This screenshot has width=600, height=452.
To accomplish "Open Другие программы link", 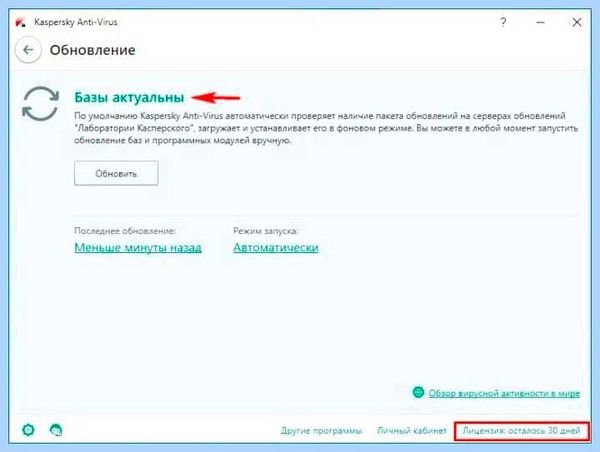I will click(321, 431).
